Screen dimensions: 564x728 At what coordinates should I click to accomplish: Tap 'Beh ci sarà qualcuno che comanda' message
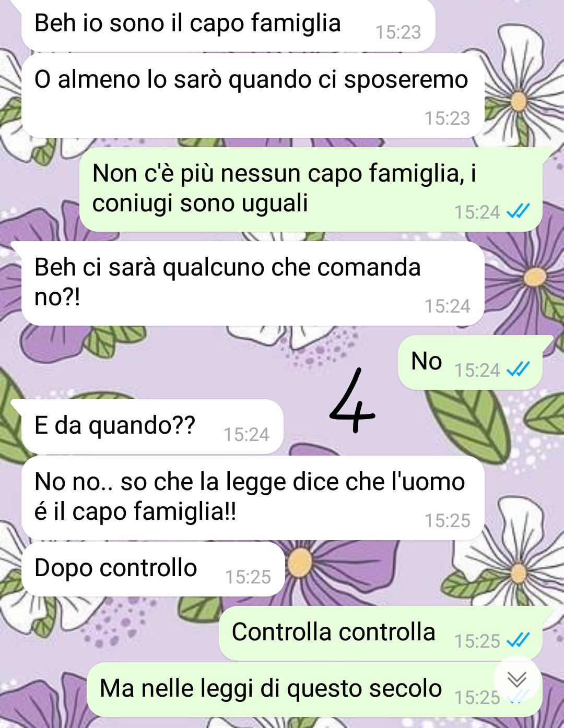[x=253, y=283]
